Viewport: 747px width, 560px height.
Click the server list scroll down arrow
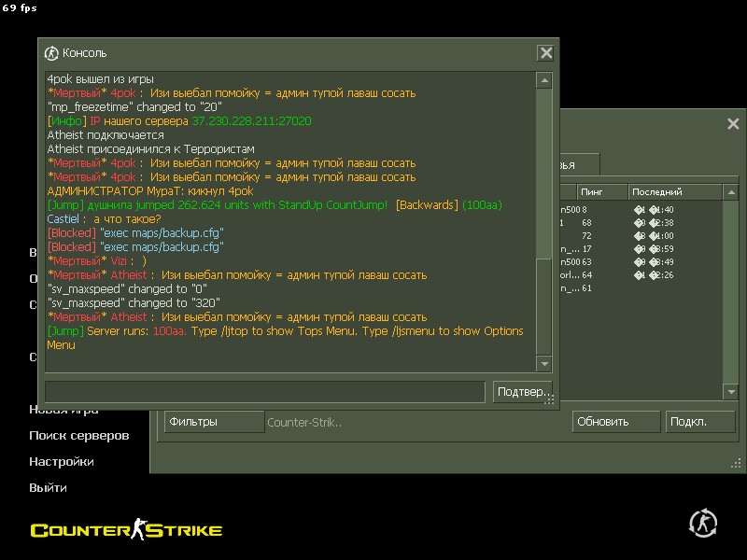coord(731,392)
